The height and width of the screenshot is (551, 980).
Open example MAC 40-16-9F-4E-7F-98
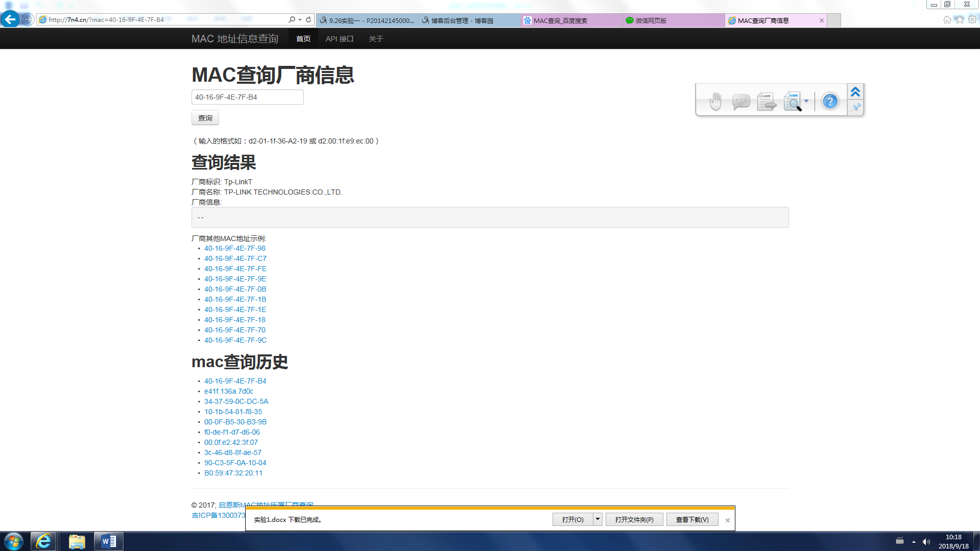(x=235, y=249)
